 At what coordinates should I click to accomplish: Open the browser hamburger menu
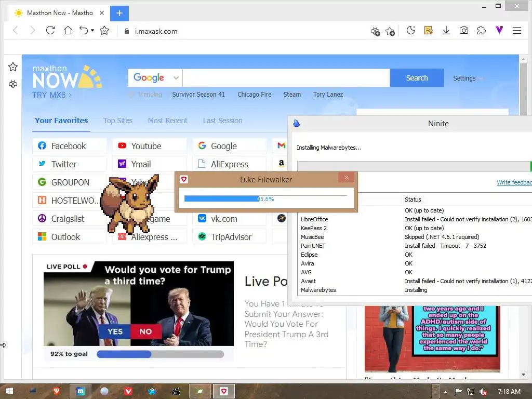(x=517, y=31)
